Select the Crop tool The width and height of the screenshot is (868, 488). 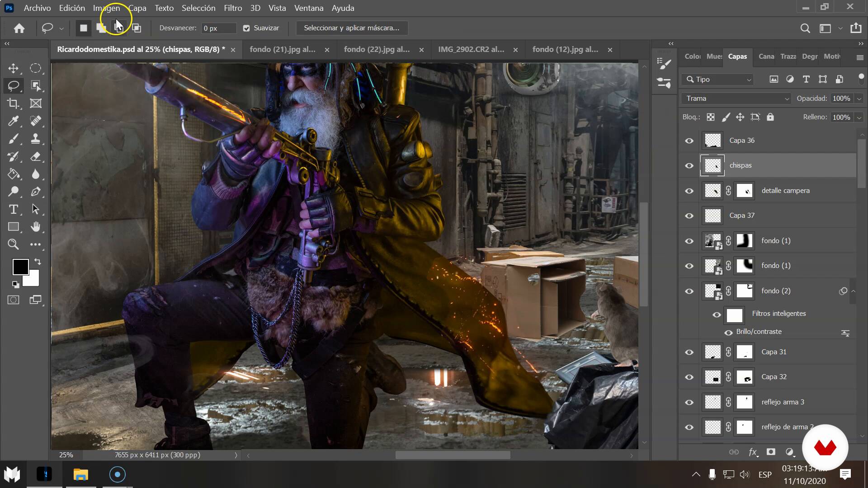click(13, 103)
